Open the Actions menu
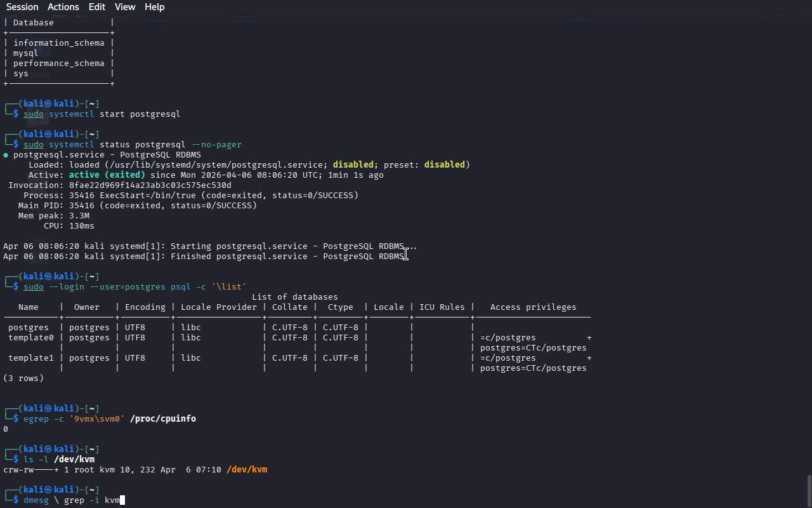The image size is (812, 508). (63, 7)
